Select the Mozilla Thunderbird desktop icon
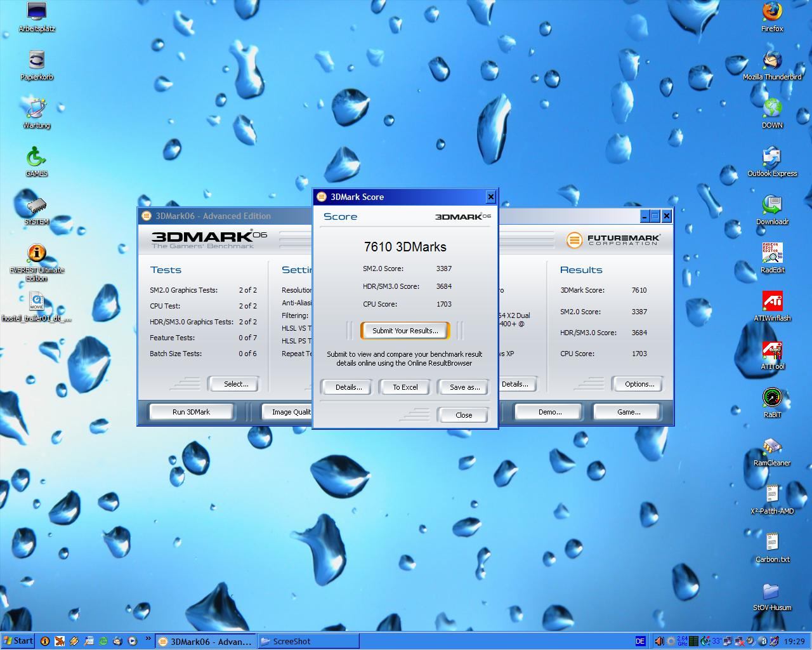The height and width of the screenshot is (650, 812). tap(772, 65)
